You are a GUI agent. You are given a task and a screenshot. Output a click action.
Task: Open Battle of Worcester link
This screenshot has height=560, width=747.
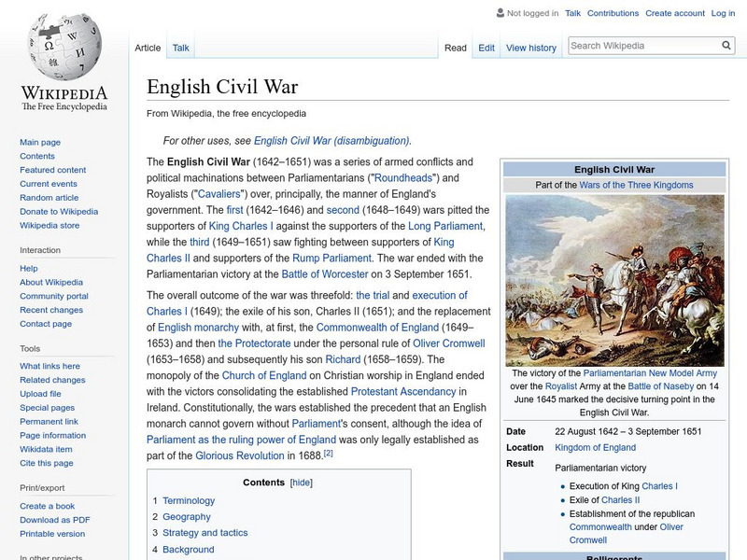click(x=325, y=274)
